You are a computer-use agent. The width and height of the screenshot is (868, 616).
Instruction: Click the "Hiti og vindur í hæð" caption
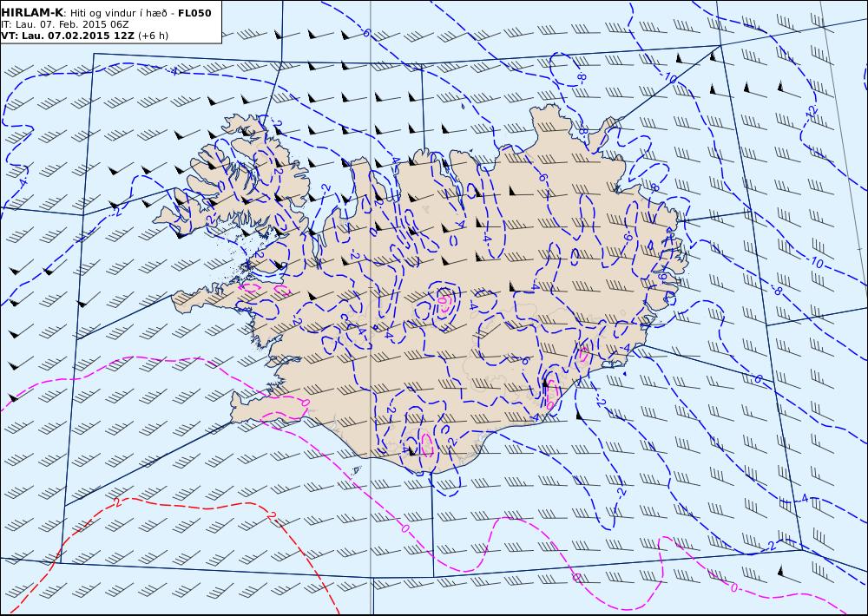coord(118,13)
